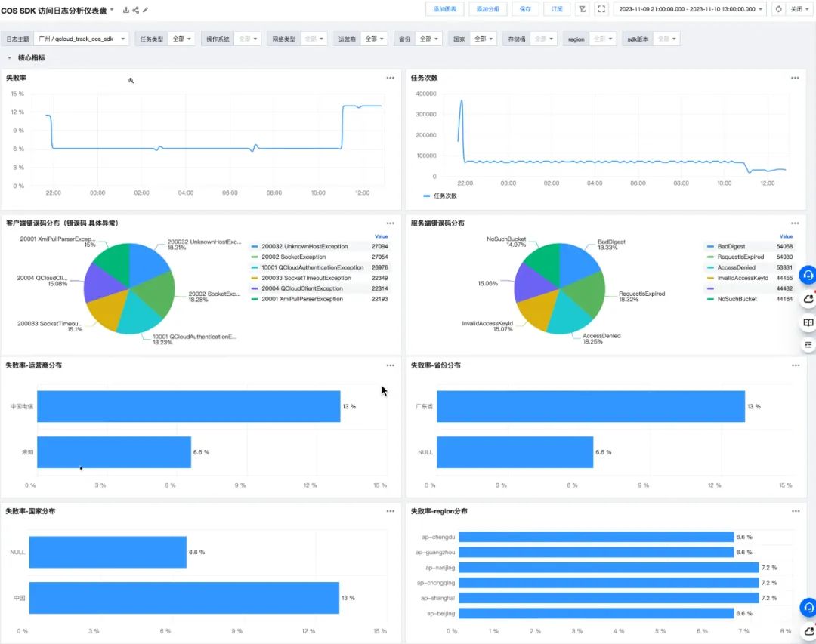Sort by Value in the client error legend
The height and width of the screenshot is (644, 816).
click(x=381, y=236)
